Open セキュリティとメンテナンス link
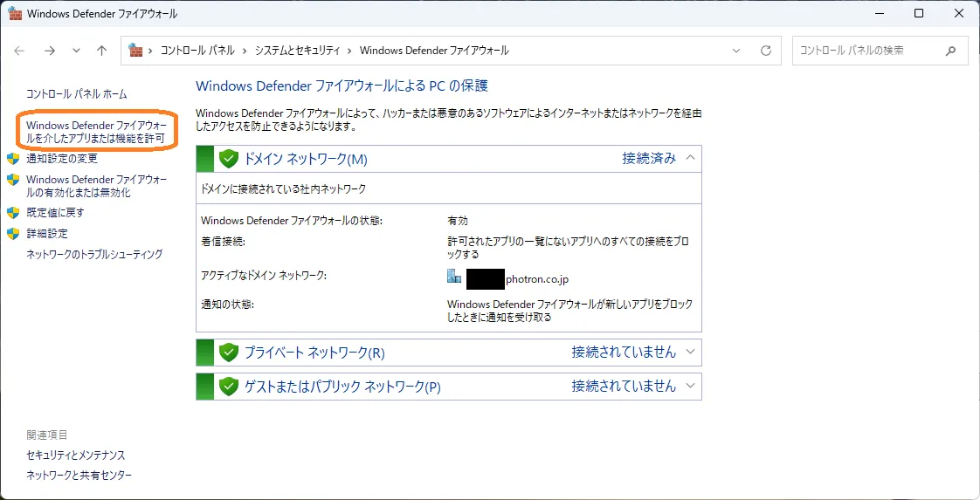The width and height of the screenshot is (980, 500). coord(76,455)
